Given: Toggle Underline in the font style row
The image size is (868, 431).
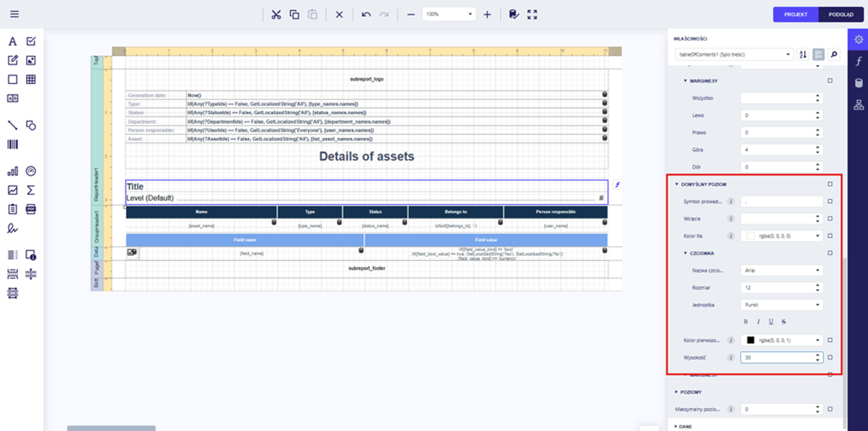Looking at the screenshot, I should click(771, 322).
